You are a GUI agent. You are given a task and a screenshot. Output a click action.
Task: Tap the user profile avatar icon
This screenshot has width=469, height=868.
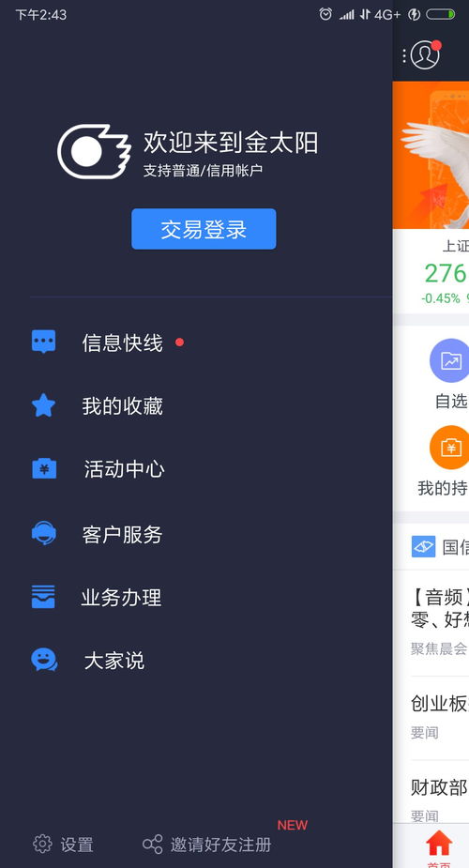425,54
